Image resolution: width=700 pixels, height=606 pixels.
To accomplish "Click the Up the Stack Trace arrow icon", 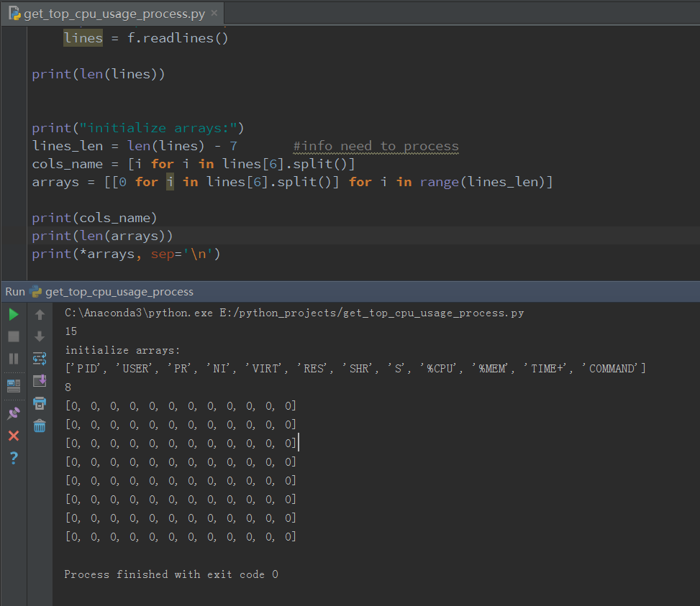I will tap(40, 315).
